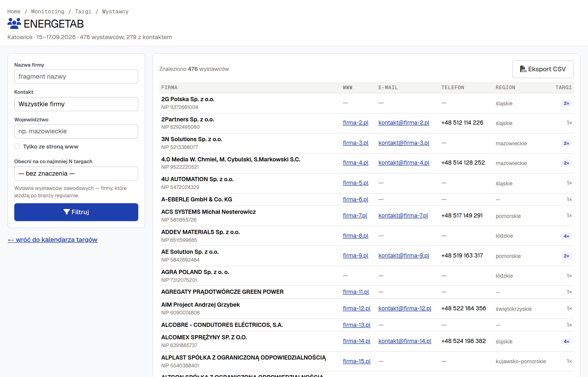Click phone number +48 512 114 226
This screenshot has width=588, height=377.
tap(462, 123)
